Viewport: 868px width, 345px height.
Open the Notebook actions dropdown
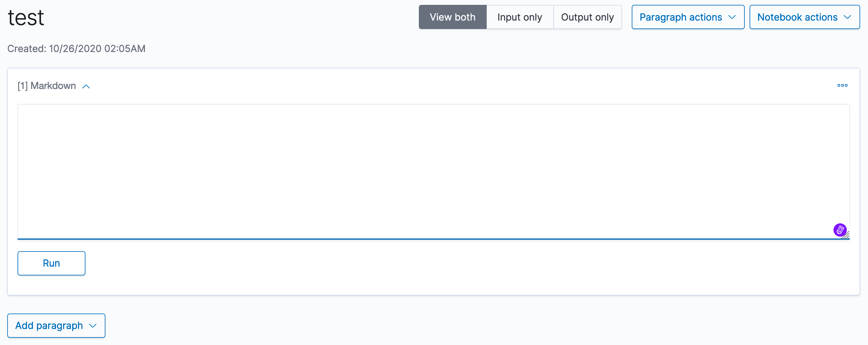tap(804, 17)
